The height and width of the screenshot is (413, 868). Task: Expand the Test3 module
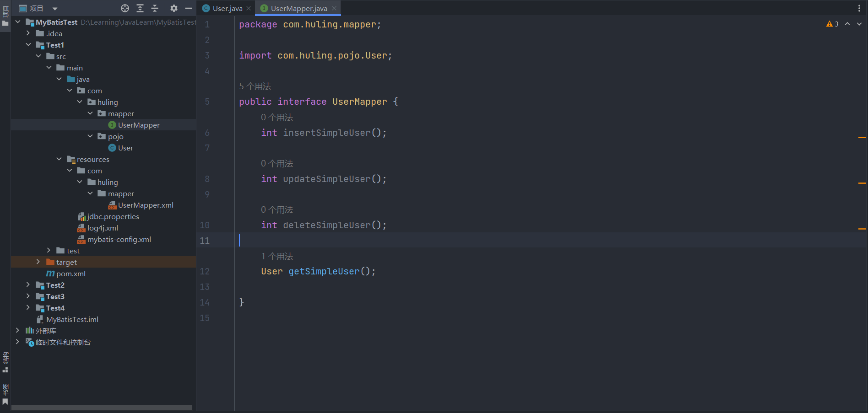(x=28, y=296)
